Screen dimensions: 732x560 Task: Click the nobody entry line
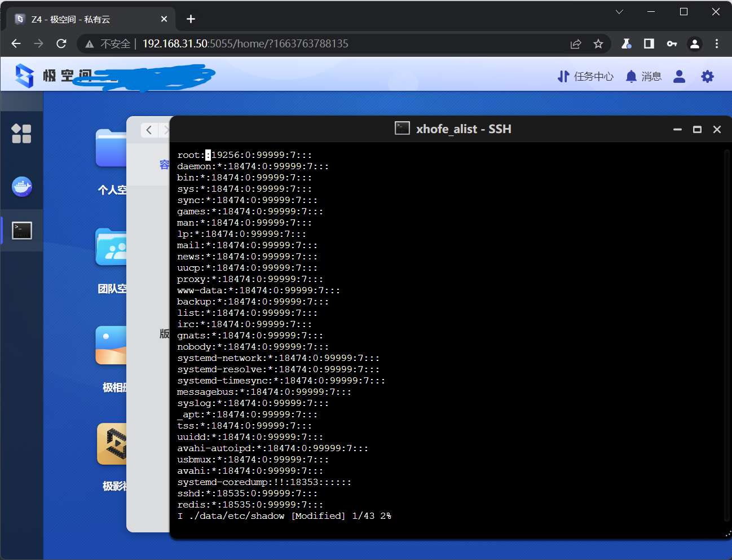[253, 347]
